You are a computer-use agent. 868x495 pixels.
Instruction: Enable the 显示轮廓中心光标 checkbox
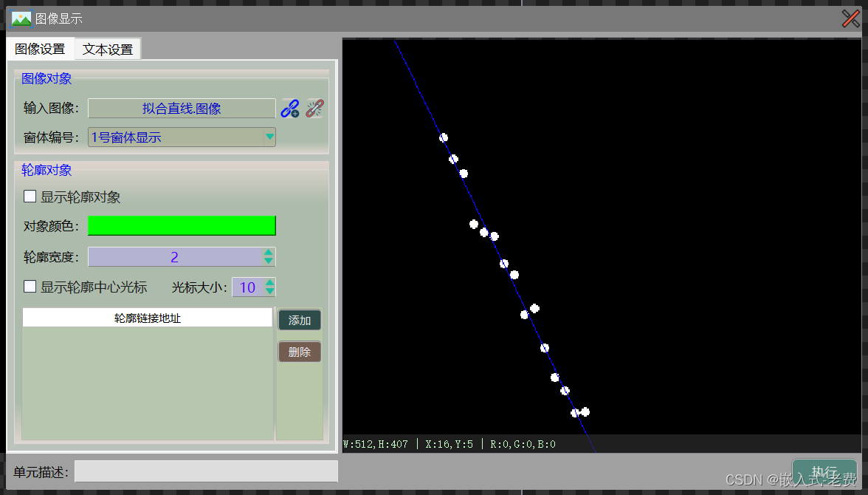pos(30,287)
